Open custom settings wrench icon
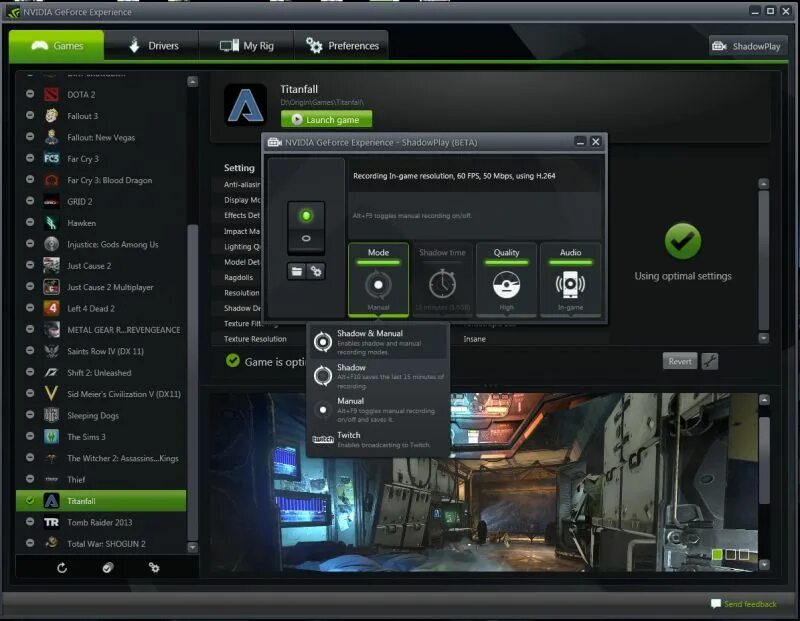Viewport: 800px width, 621px height. pos(710,361)
